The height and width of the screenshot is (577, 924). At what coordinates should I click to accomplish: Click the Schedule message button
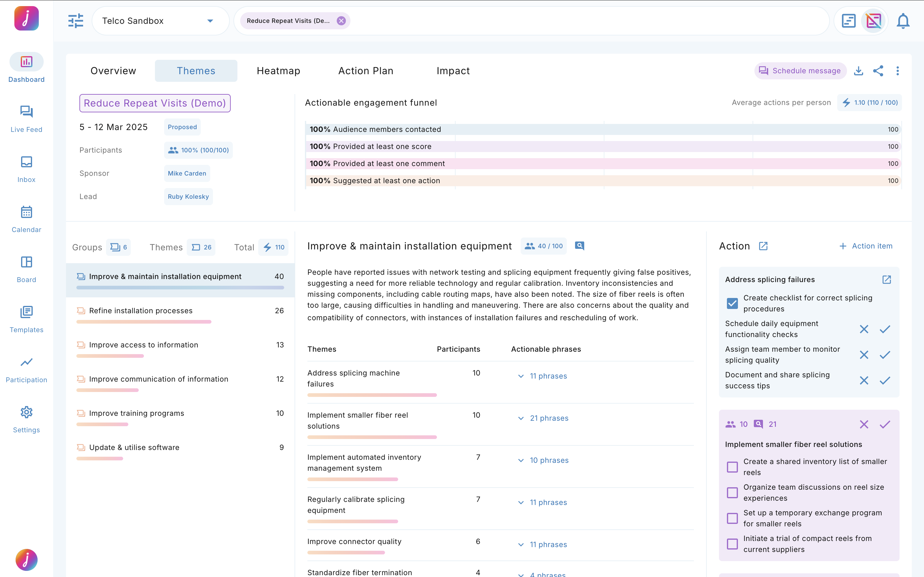point(800,71)
